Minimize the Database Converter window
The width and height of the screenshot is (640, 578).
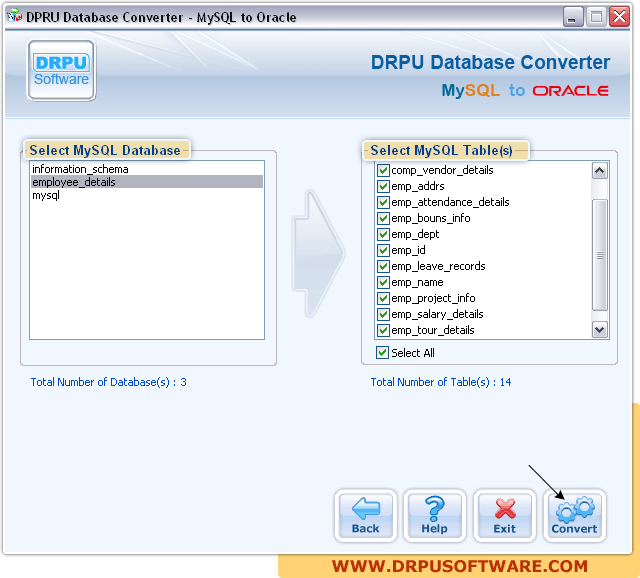pyautogui.click(x=573, y=17)
